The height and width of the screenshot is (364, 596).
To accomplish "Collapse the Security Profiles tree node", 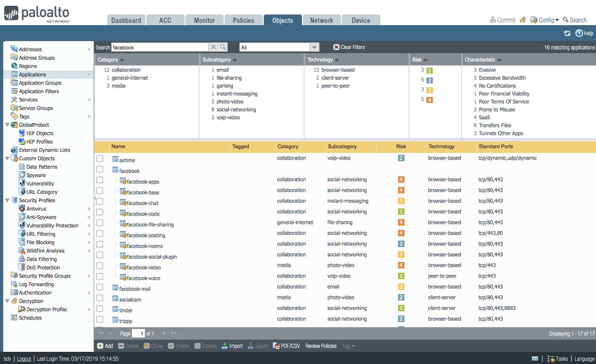I will click(x=7, y=200).
